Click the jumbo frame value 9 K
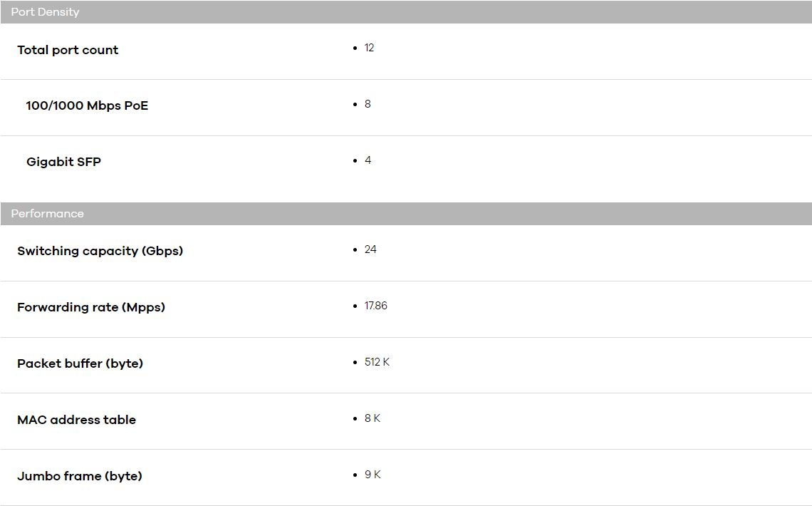Viewport: 812px width, 506px height. (373, 475)
